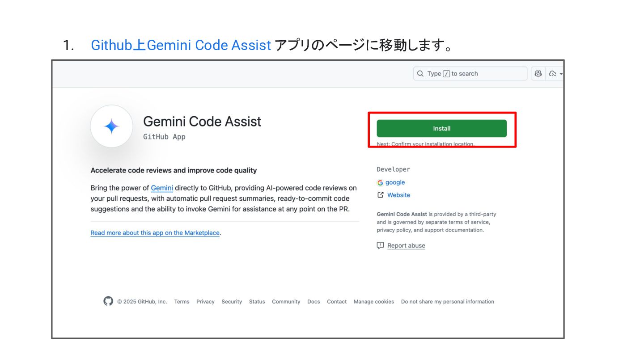
Task: Visit the developer Website link
Action: 398,195
